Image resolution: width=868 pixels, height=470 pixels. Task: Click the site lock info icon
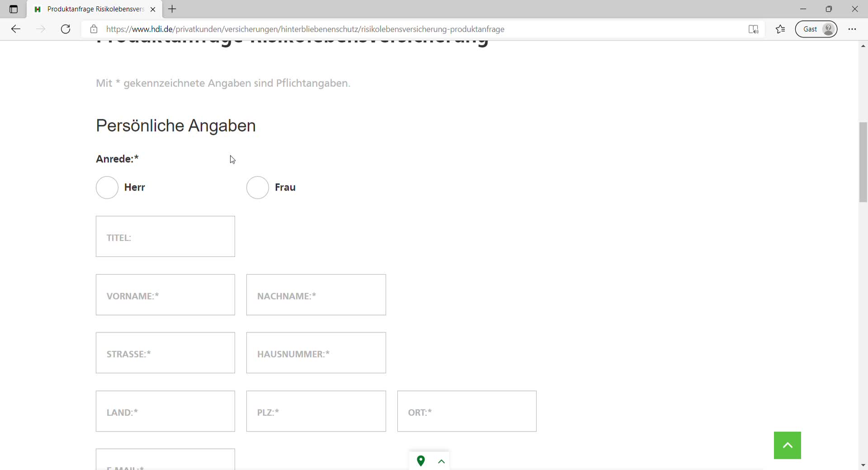94,29
